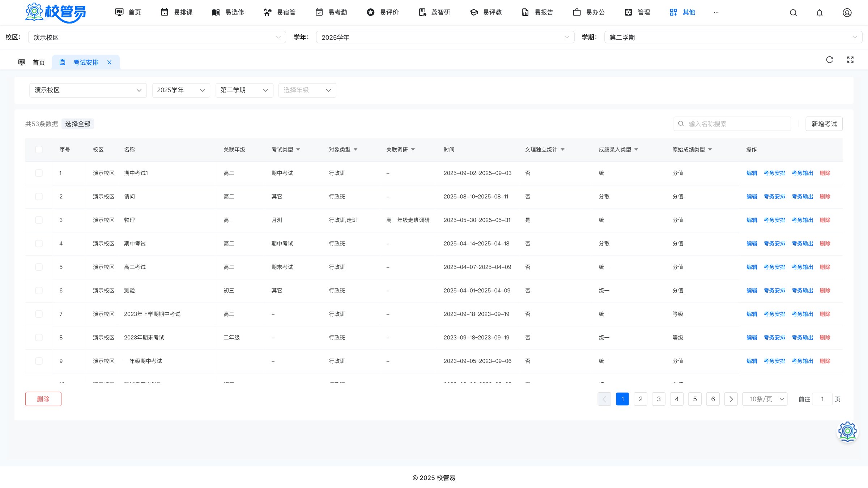The image size is (868, 488).
Task: Open the 易评教 module
Action: coord(486,12)
